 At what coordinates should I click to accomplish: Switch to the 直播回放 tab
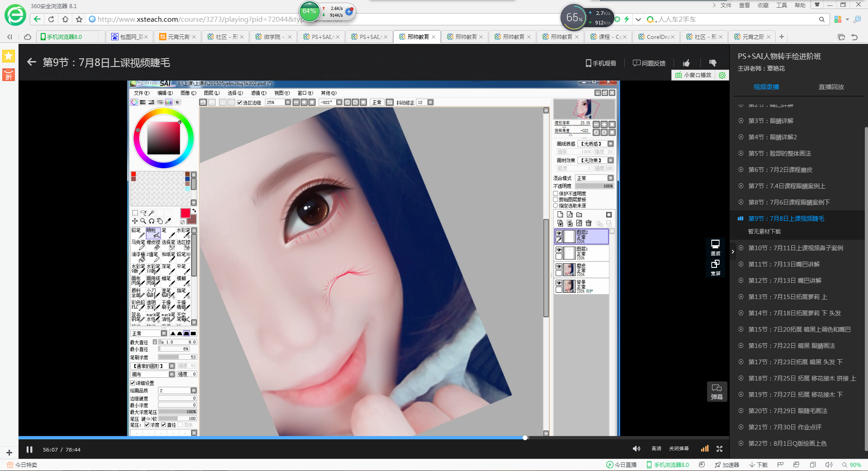tap(831, 87)
